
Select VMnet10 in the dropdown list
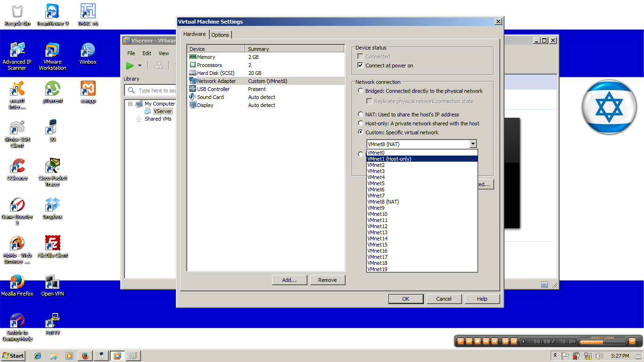point(422,214)
